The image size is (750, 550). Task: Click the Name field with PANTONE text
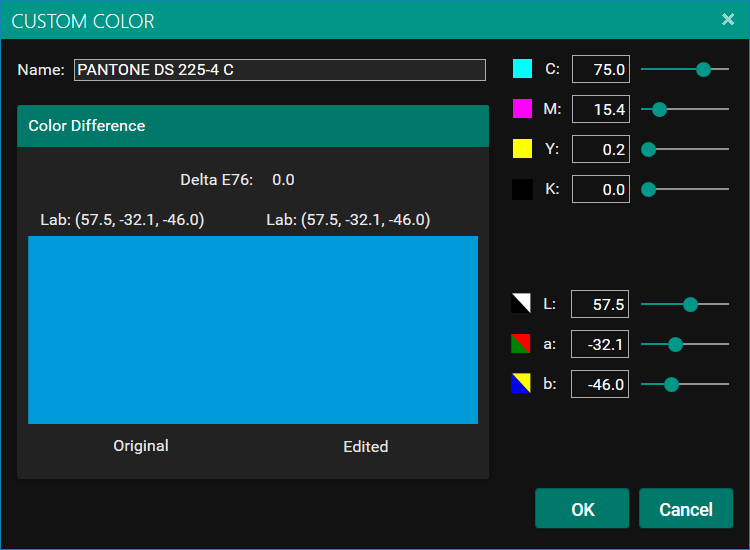[x=279, y=70]
